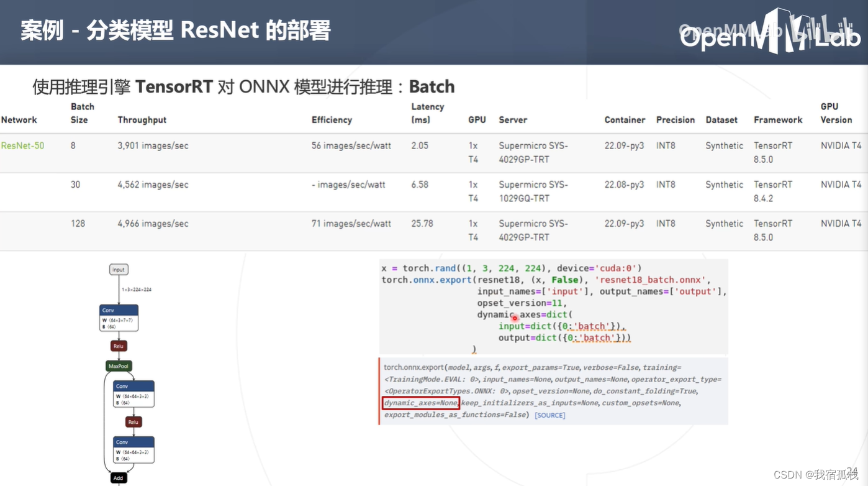Select the Conv node directly below MaxPool
The height and width of the screenshot is (486, 868).
[x=134, y=394]
